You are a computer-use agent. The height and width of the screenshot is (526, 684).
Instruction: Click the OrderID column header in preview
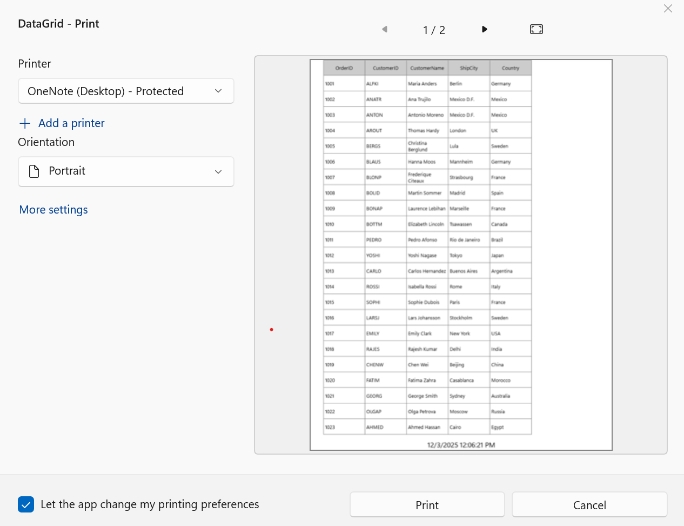pyautogui.click(x=344, y=68)
